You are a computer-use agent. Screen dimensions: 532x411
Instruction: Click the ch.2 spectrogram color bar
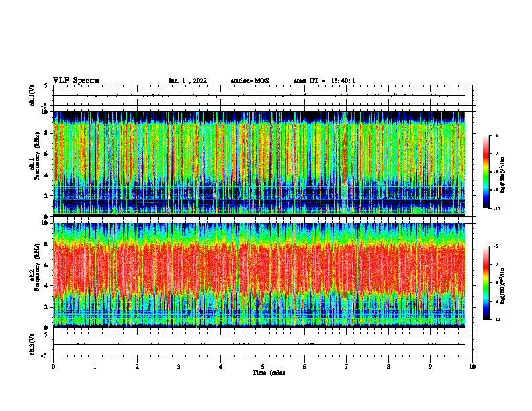pyautogui.click(x=486, y=283)
